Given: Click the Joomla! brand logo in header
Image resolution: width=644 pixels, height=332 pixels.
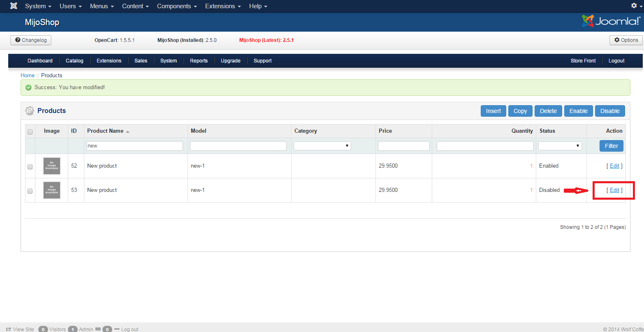Looking at the screenshot, I should pos(611,21).
